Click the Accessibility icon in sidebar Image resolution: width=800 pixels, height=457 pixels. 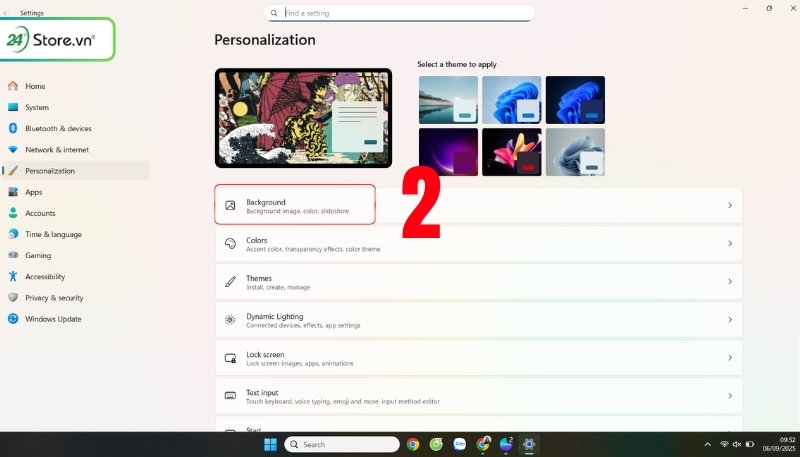[13, 277]
